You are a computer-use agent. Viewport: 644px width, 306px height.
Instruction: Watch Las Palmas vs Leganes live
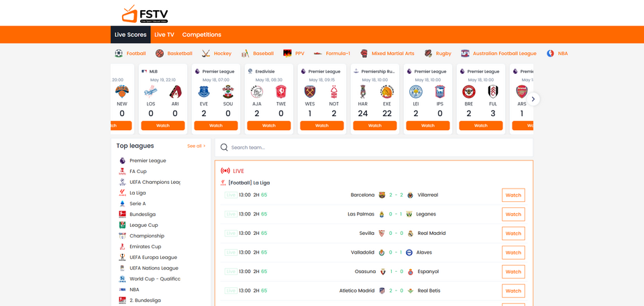(513, 214)
